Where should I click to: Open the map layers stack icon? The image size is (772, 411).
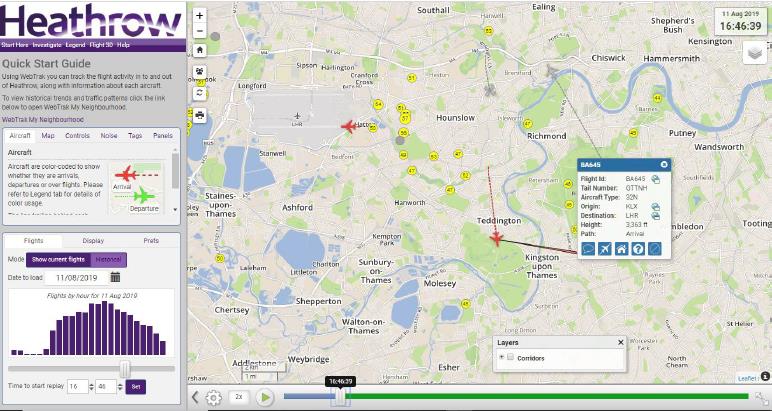754,52
